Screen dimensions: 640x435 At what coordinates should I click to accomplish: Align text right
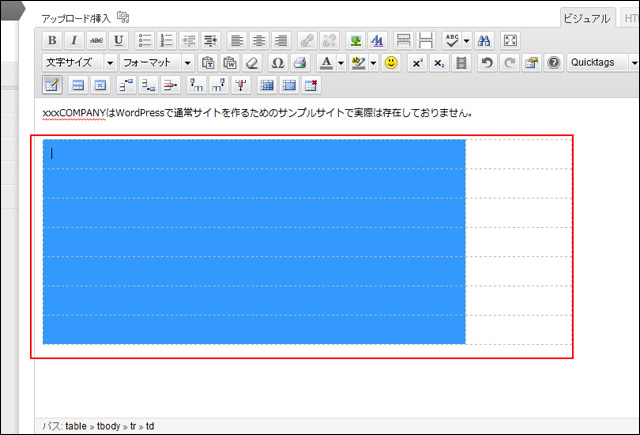coord(281,40)
